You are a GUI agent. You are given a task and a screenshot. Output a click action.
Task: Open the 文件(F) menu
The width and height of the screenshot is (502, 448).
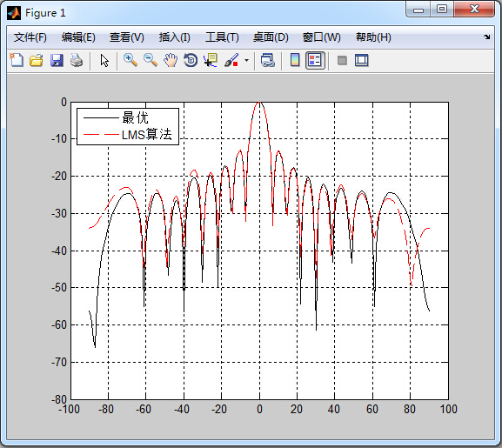point(30,37)
